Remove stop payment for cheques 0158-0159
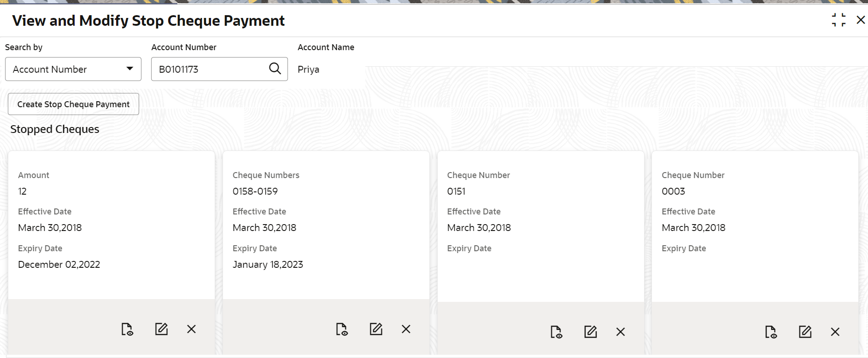This screenshot has width=868, height=358. click(406, 329)
